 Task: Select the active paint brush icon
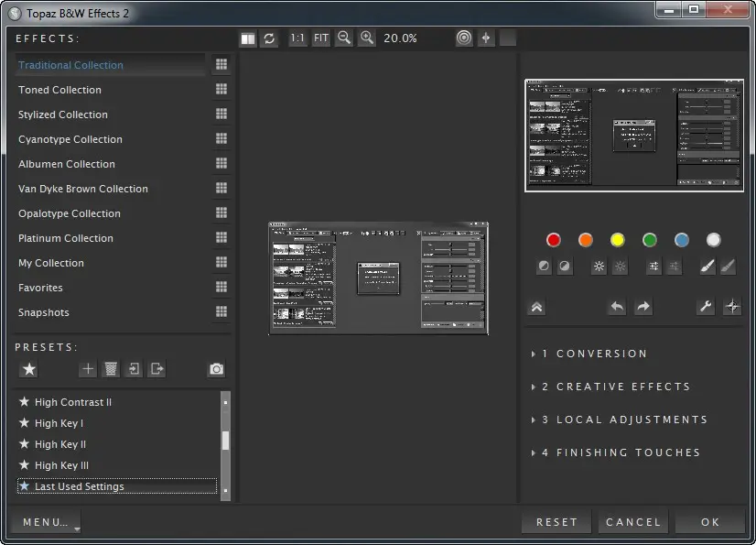(x=707, y=267)
